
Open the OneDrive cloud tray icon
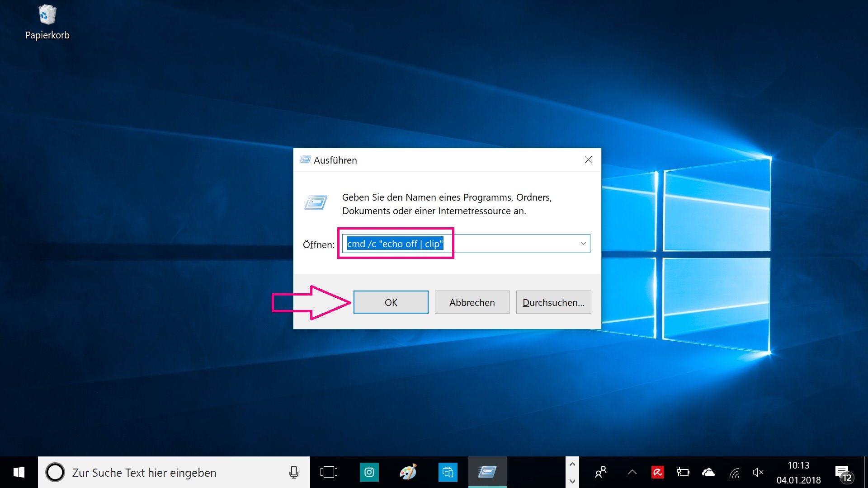click(708, 473)
